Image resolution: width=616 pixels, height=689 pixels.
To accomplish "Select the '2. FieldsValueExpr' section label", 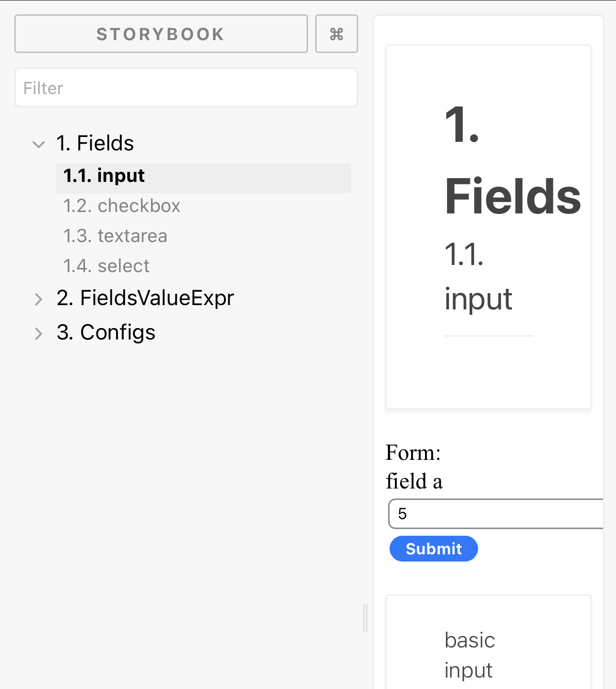I will click(x=145, y=297).
